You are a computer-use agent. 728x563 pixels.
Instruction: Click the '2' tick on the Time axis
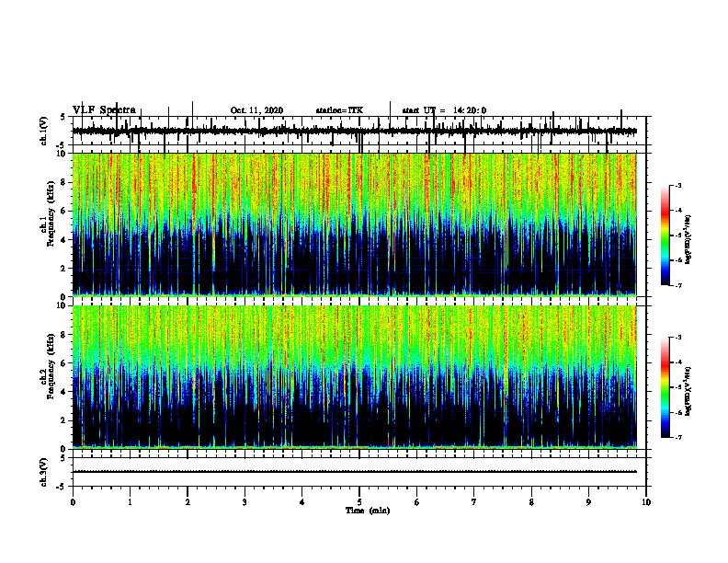[188, 502]
